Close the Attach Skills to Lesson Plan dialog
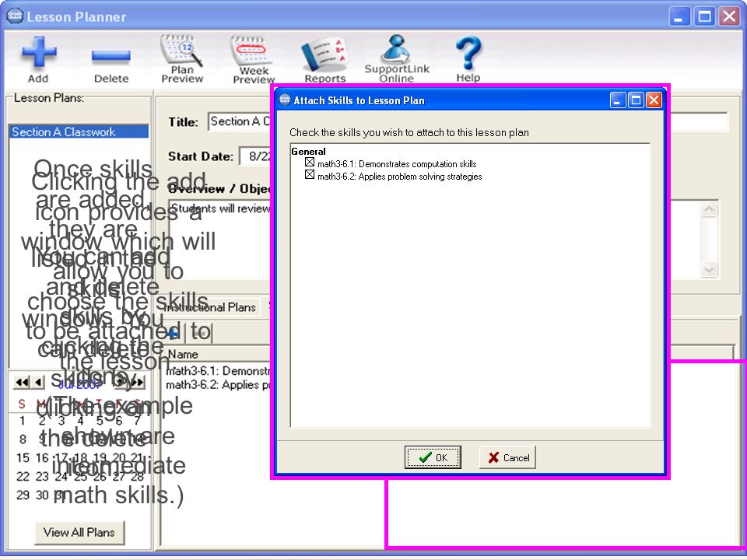 [x=654, y=100]
